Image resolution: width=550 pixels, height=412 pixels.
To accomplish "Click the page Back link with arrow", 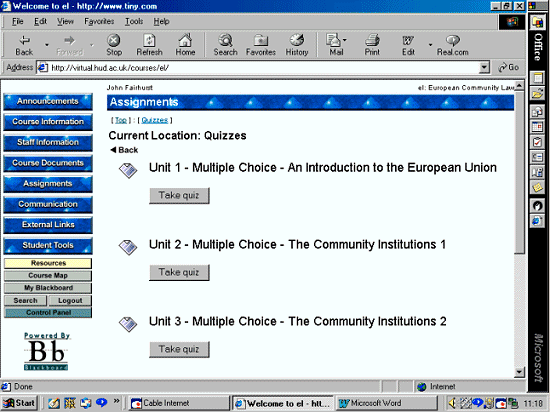I will click(x=124, y=150).
